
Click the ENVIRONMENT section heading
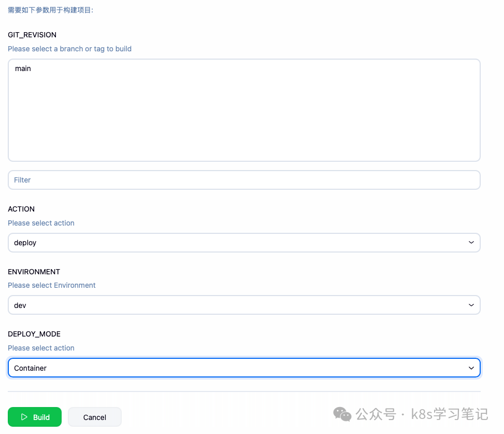(x=34, y=272)
